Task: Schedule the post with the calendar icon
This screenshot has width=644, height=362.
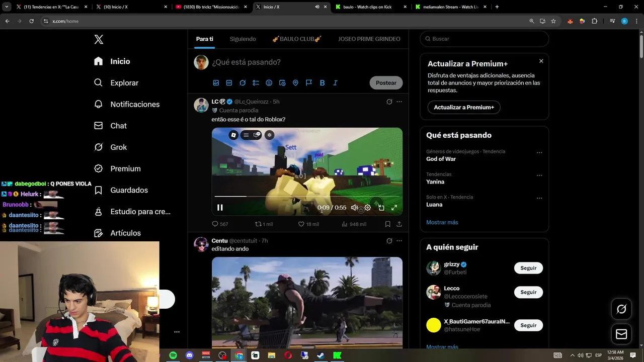Action: pos(282,83)
